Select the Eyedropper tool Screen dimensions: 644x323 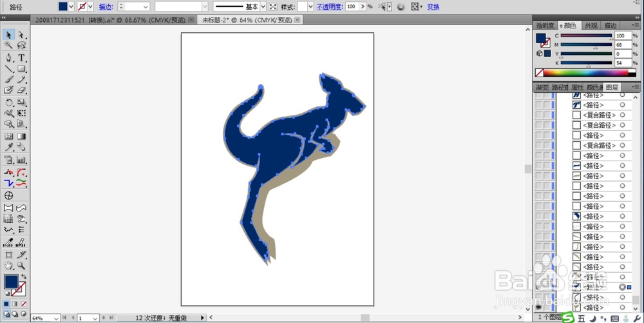(x=8, y=147)
